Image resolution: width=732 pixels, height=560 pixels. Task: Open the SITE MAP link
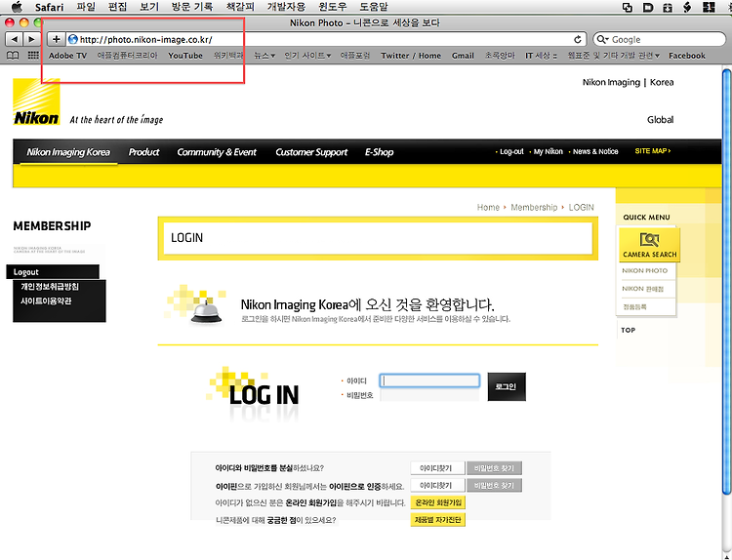click(653, 151)
